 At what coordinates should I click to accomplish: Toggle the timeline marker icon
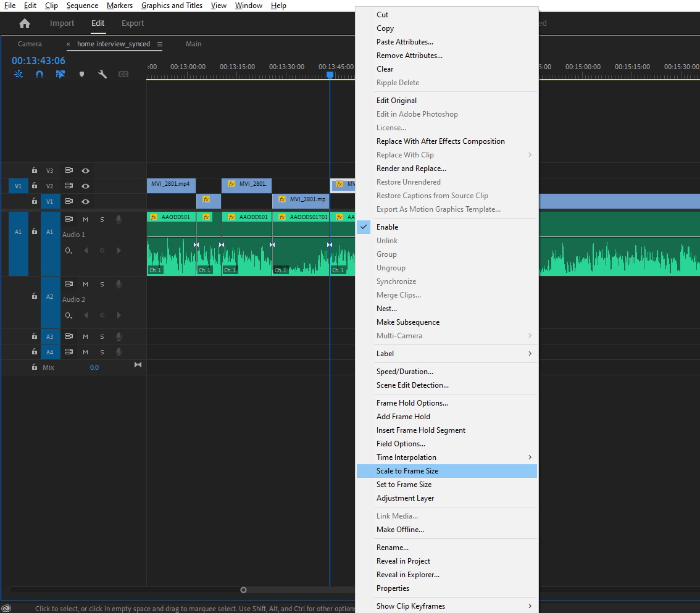click(81, 73)
